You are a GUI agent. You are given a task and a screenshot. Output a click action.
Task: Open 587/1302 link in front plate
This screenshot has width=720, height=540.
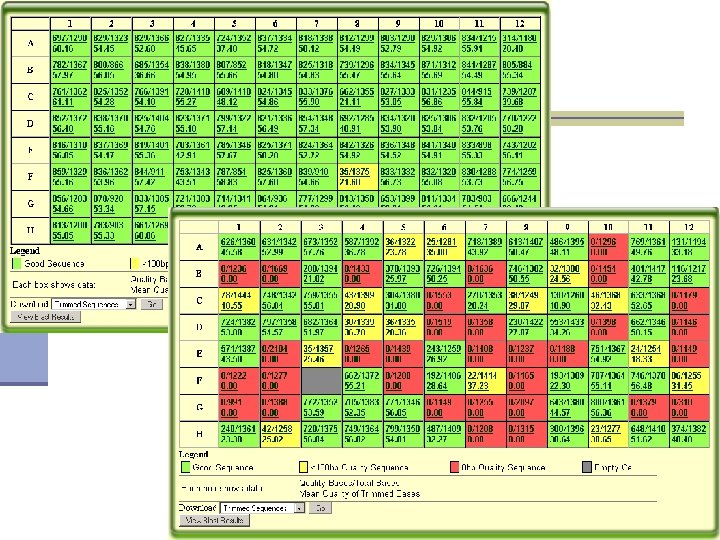point(361,242)
